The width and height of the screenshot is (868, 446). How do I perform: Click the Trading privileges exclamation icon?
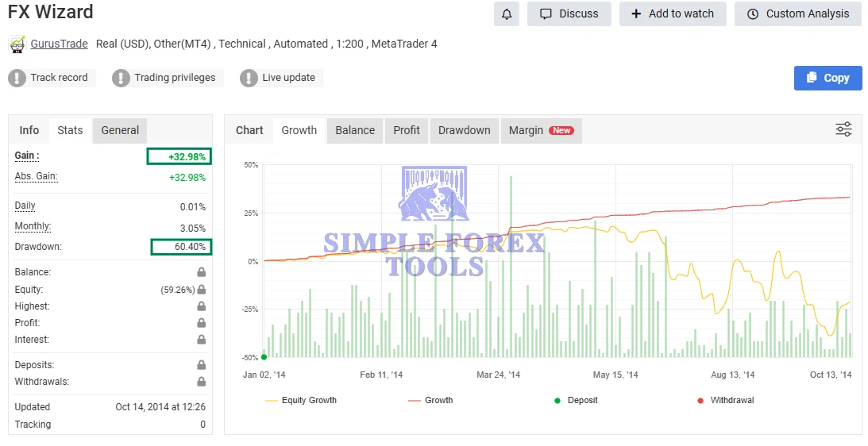pyautogui.click(x=121, y=78)
